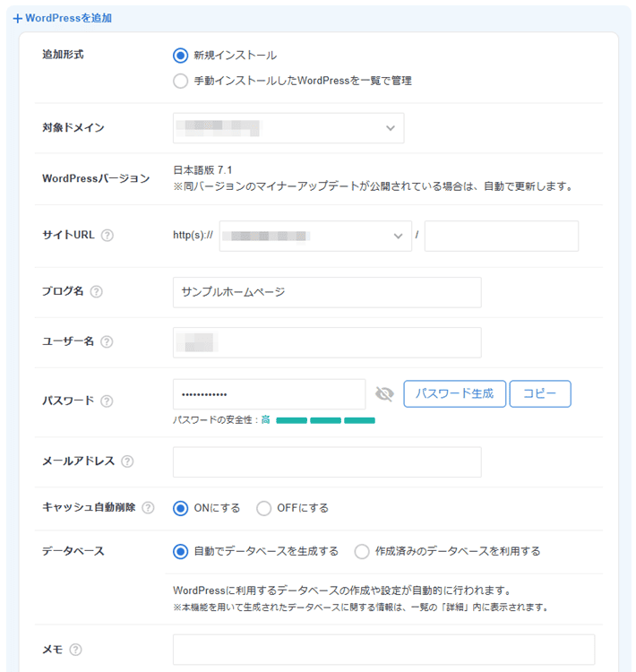
Task: Open the 対象ドメイン dropdown
Action: tap(288, 128)
